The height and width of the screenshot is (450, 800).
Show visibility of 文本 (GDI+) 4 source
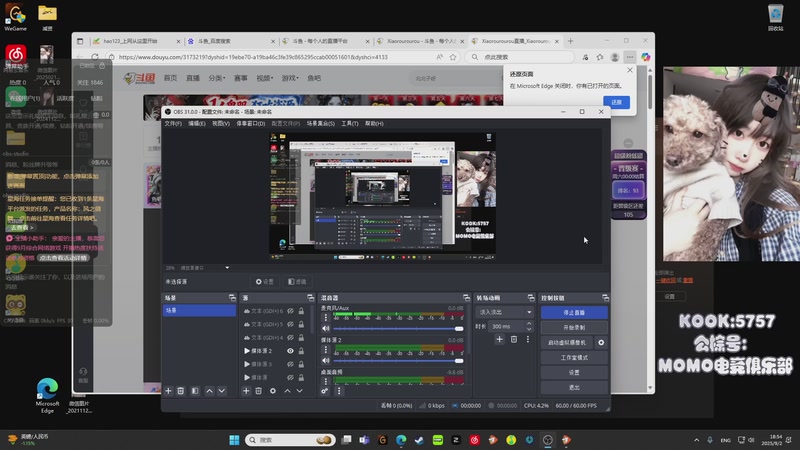tap(290, 337)
